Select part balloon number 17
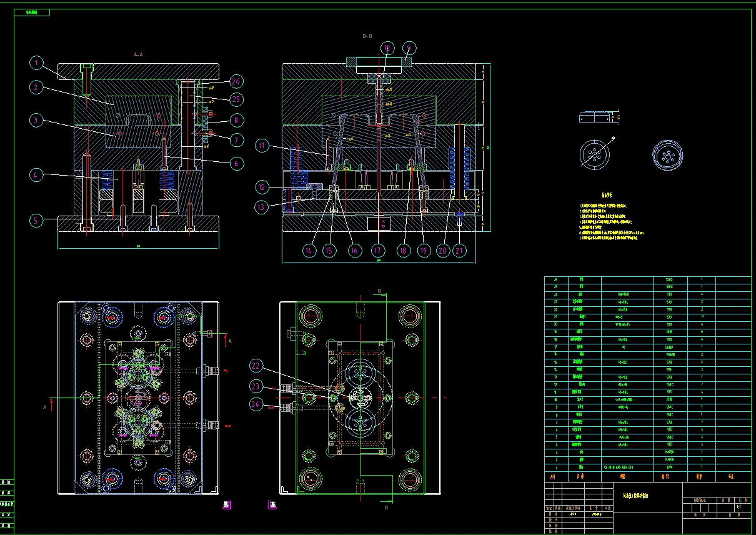Image resolution: width=756 pixels, height=535 pixels. [x=377, y=251]
